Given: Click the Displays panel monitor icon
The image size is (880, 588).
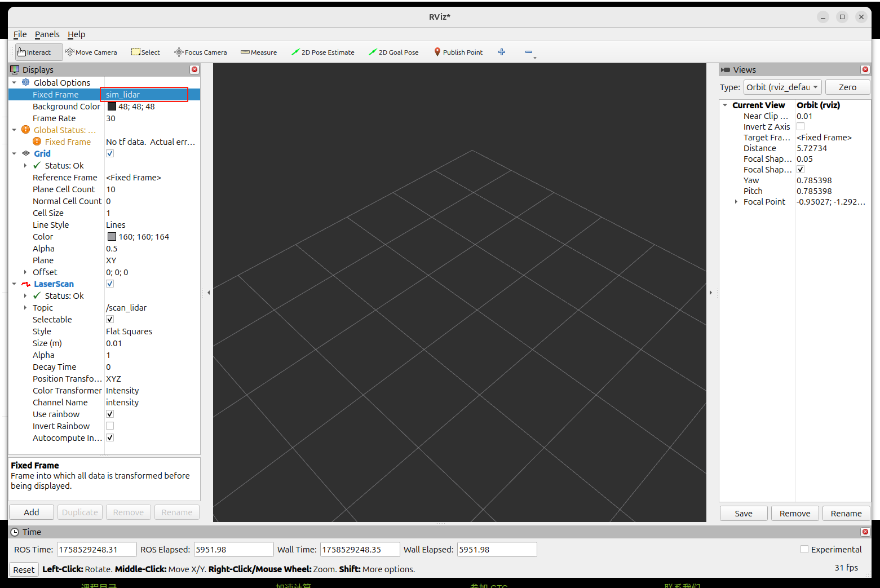Looking at the screenshot, I should (15, 69).
